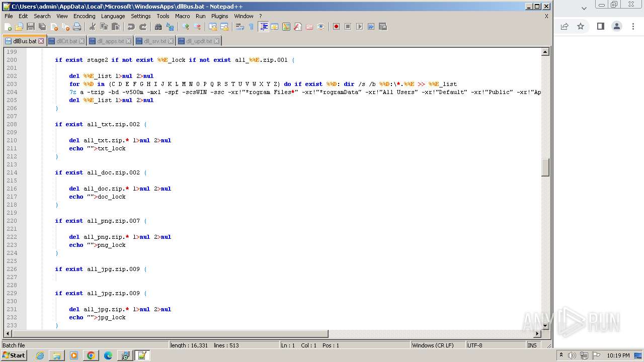Save the currently recorded macro

pos(383,27)
